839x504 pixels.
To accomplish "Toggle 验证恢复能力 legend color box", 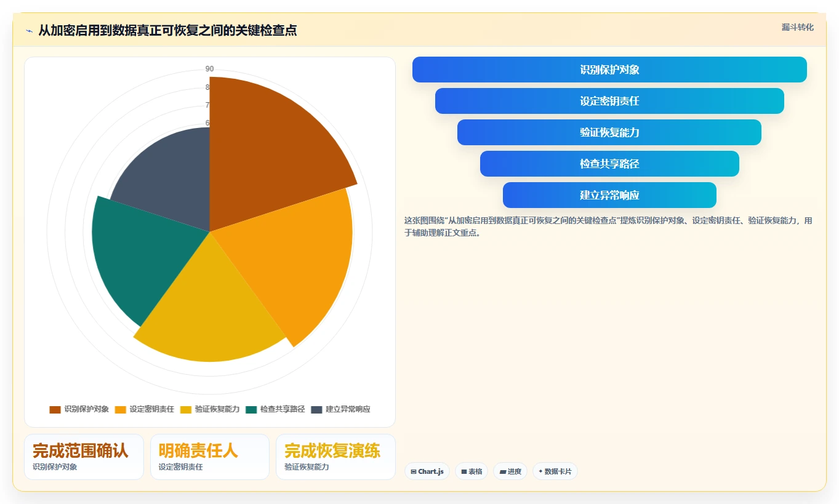I will [x=185, y=409].
